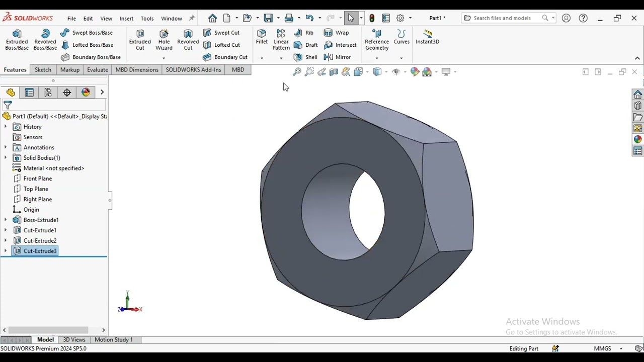
Task: Open the Hole Wizard tool
Action: tap(164, 40)
